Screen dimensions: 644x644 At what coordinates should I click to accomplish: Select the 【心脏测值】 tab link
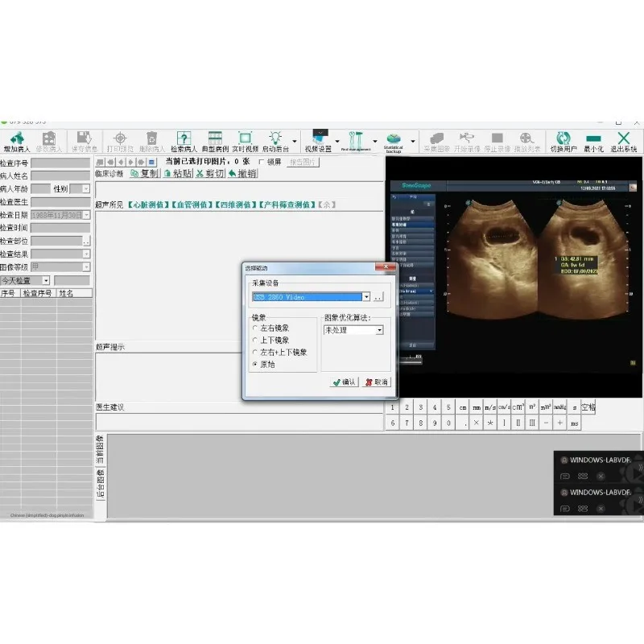[148, 204]
